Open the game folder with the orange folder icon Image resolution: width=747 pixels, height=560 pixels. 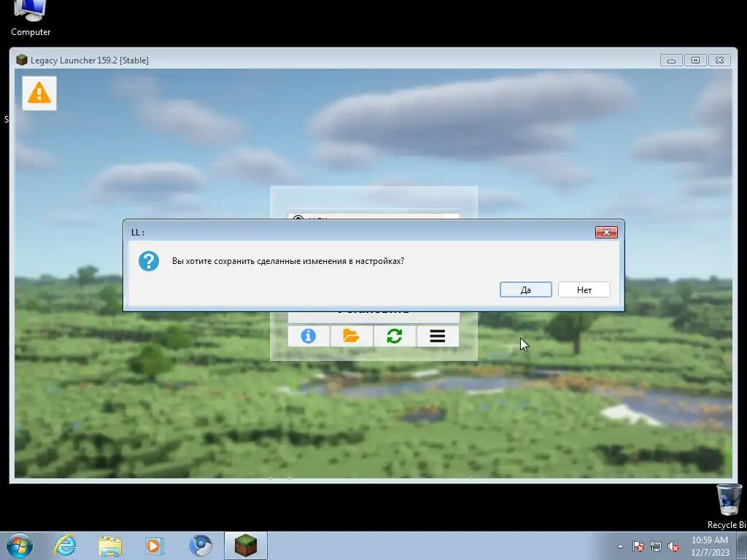(x=351, y=336)
